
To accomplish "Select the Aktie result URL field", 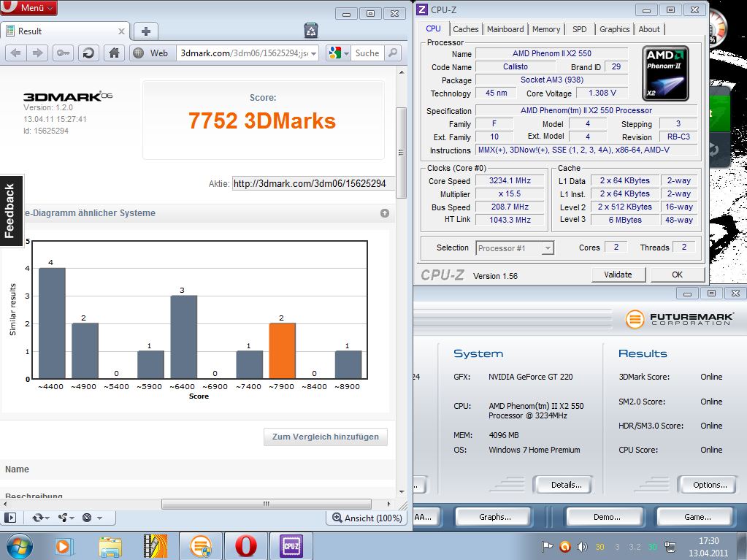I will pyautogui.click(x=313, y=183).
